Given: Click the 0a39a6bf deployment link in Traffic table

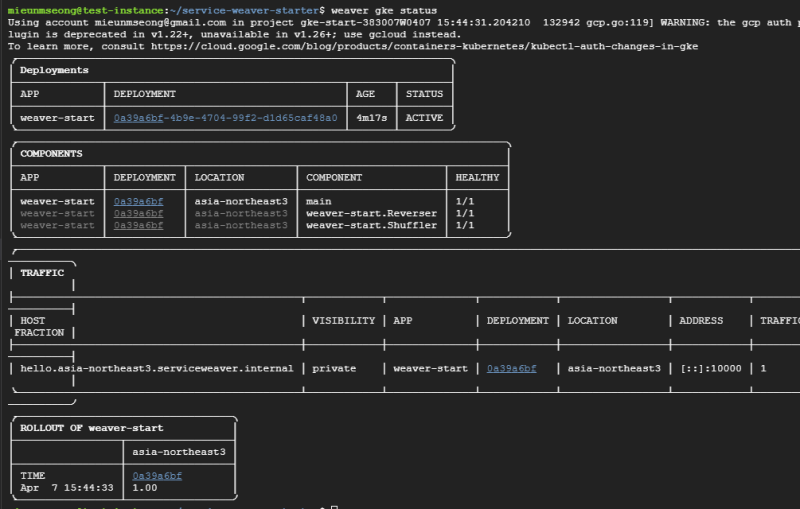Looking at the screenshot, I should point(511,368).
